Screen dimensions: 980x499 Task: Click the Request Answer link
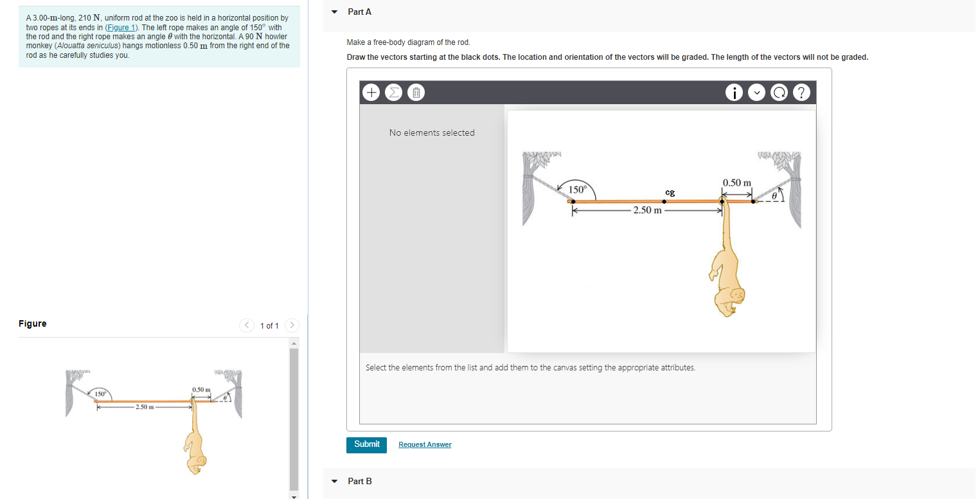click(x=424, y=444)
